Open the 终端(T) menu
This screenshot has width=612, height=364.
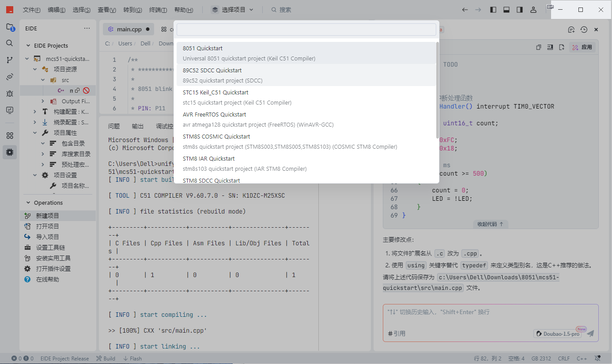[158, 10]
